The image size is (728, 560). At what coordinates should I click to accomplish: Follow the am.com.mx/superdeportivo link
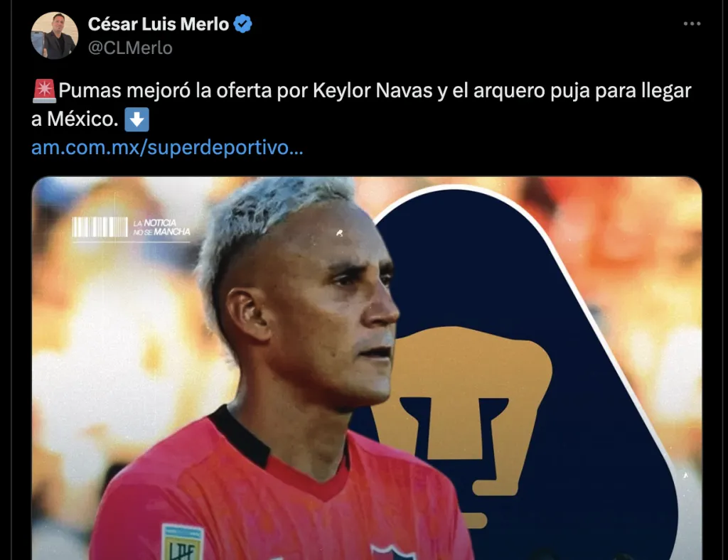tap(167, 148)
